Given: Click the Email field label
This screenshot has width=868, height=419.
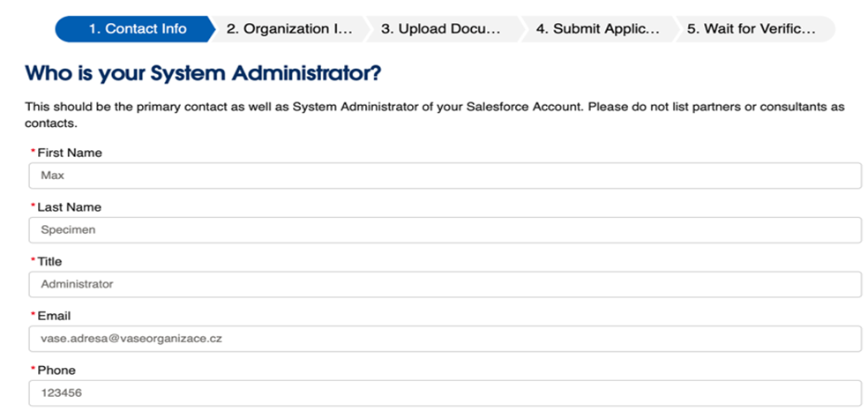Looking at the screenshot, I should (54, 316).
